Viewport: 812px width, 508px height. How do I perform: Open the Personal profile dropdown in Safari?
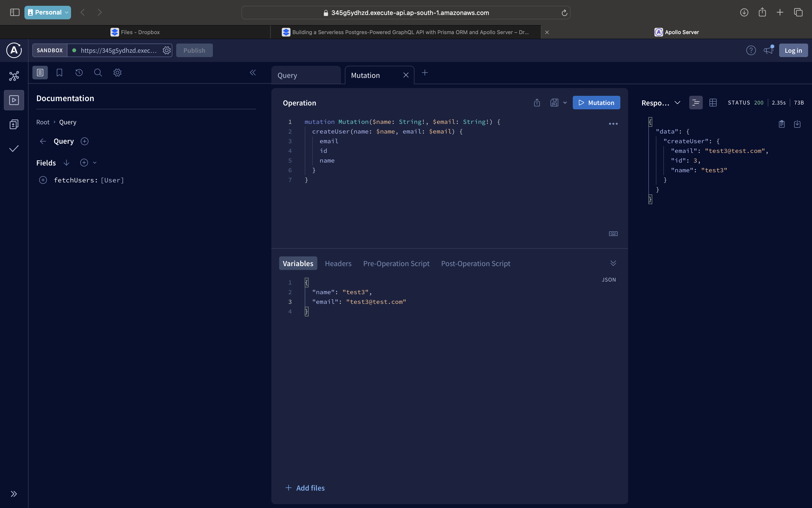pos(48,12)
